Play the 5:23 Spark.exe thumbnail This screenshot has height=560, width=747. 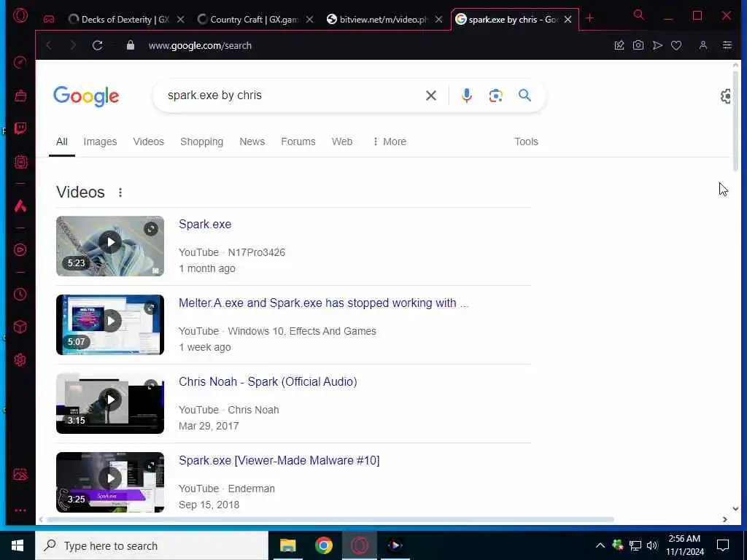(110, 246)
